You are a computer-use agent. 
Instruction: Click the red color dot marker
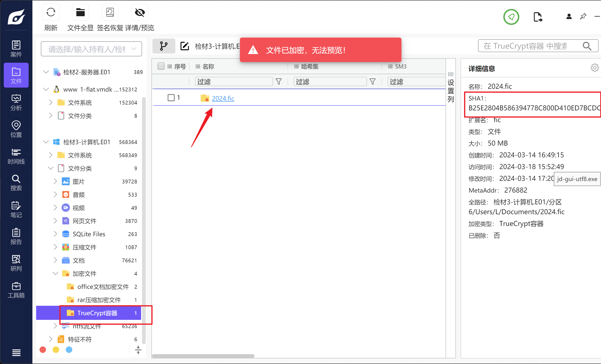(x=43, y=350)
